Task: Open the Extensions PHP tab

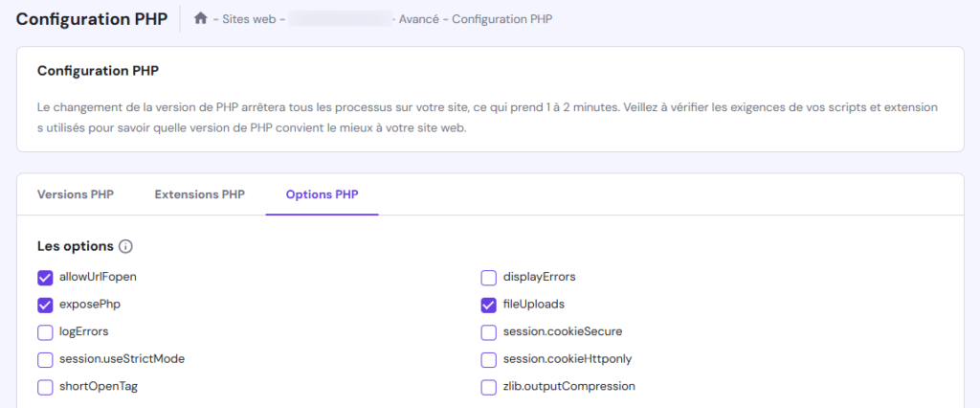Action: pos(199,194)
